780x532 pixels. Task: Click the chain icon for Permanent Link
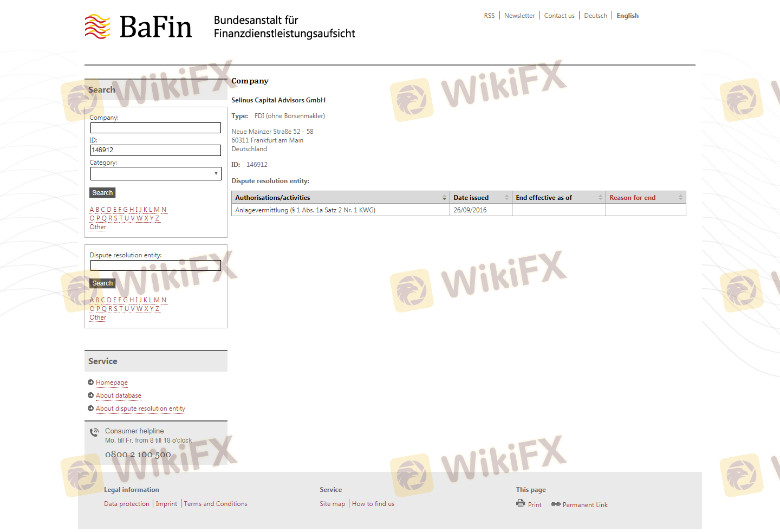(556, 504)
